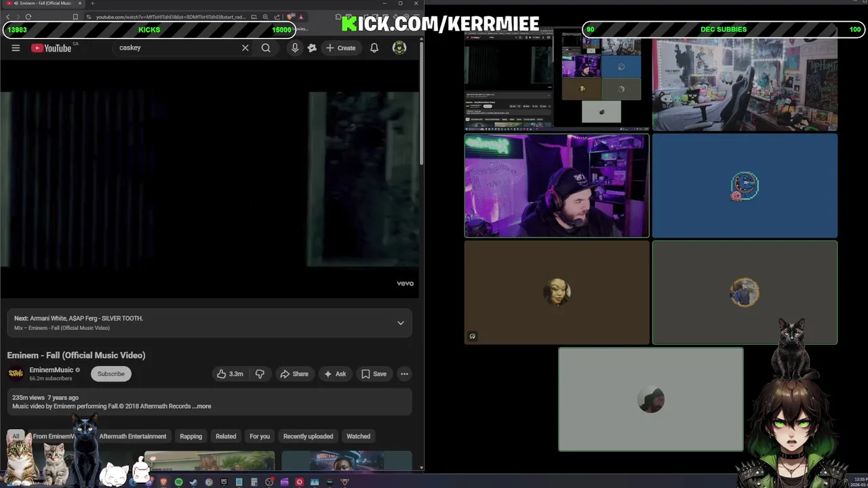The width and height of the screenshot is (868, 488).
Task: Open the YouTube guide hamburger menu
Action: (x=16, y=47)
